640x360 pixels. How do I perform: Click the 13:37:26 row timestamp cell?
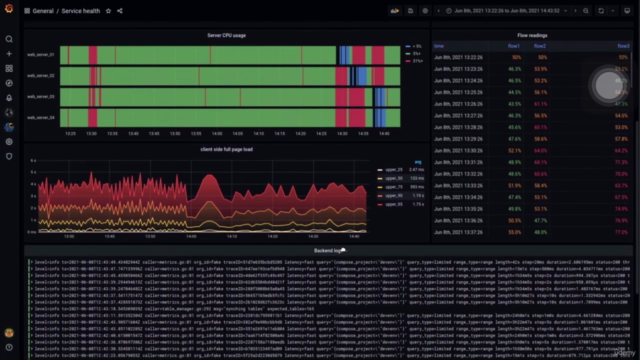click(458, 232)
